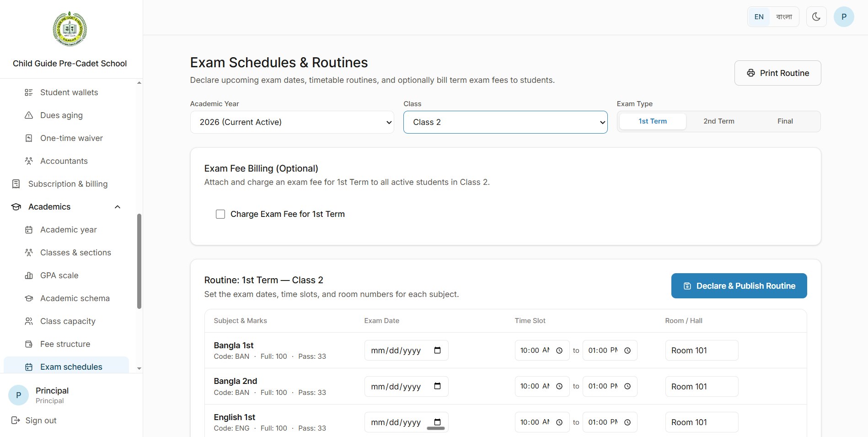The image size is (868, 437).
Task: Click the One-time waiver icon
Action: [x=29, y=138]
